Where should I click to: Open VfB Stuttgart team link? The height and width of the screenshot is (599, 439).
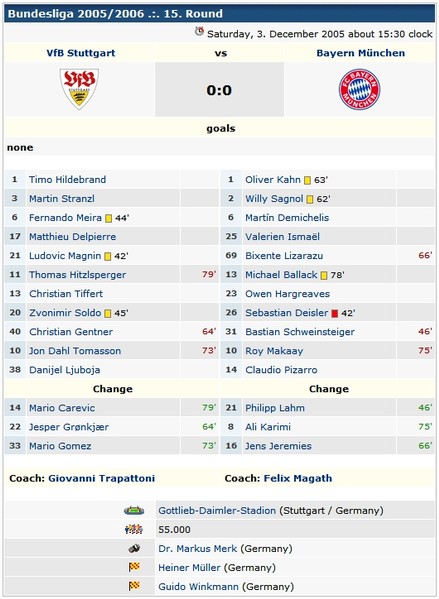pyautogui.click(x=81, y=53)
